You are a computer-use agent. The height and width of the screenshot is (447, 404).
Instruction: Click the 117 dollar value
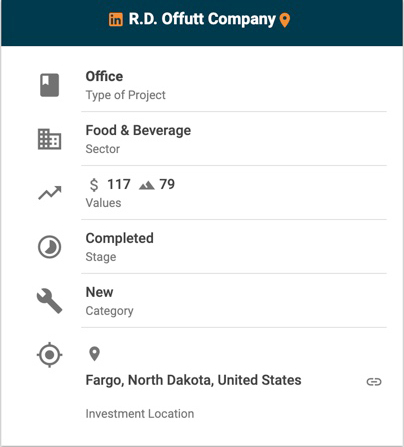[x=119, y=184]
